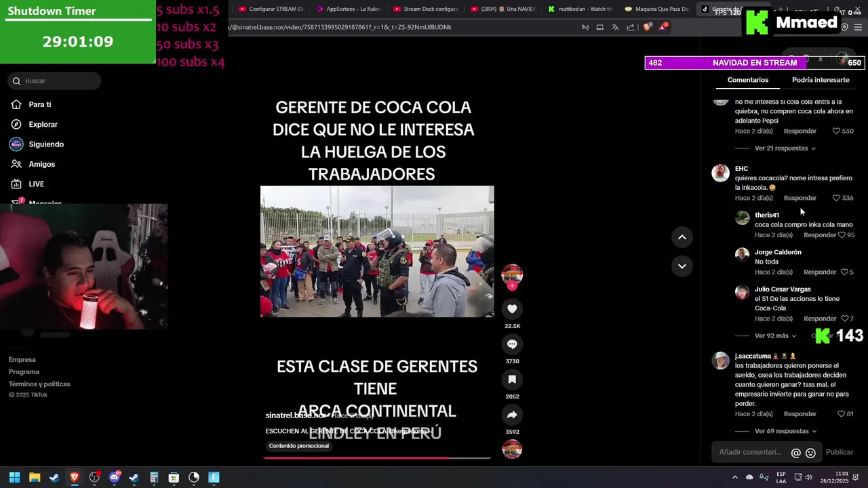Open Siguiendo in the sidebar

click(46, 144)
